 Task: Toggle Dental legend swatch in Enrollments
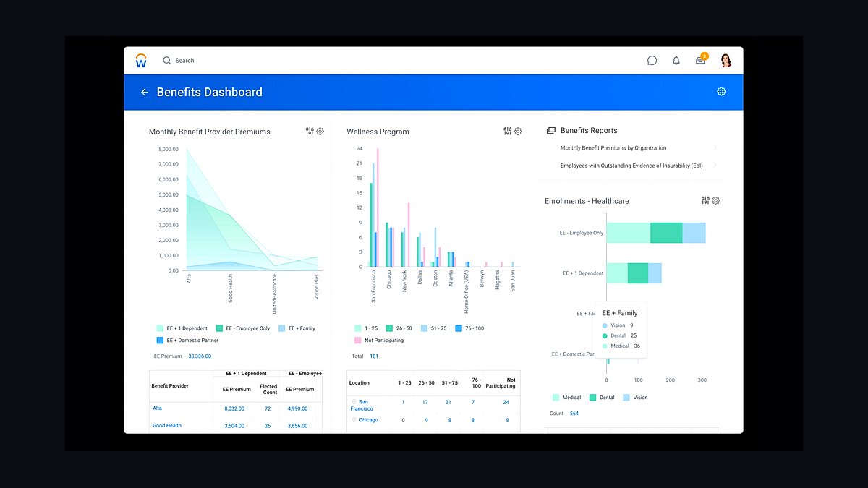click(592, 398)
